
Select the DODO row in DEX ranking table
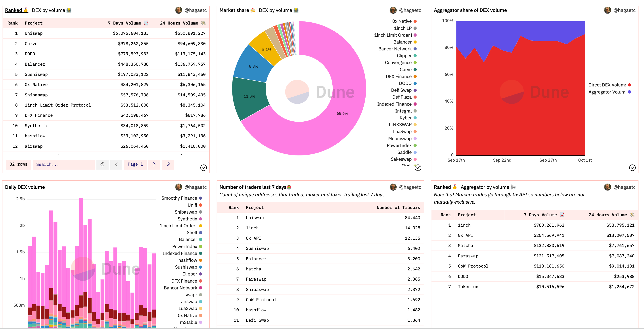106,54
